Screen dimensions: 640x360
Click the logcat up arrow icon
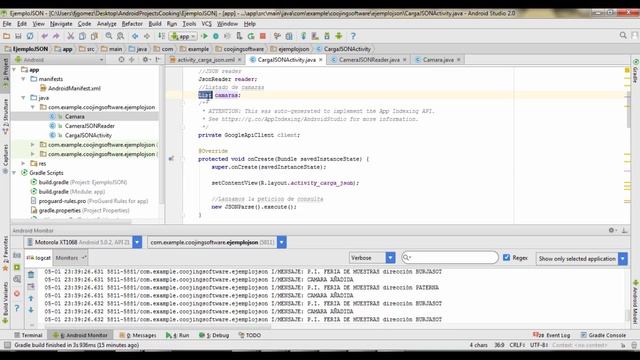click(31, 298)
